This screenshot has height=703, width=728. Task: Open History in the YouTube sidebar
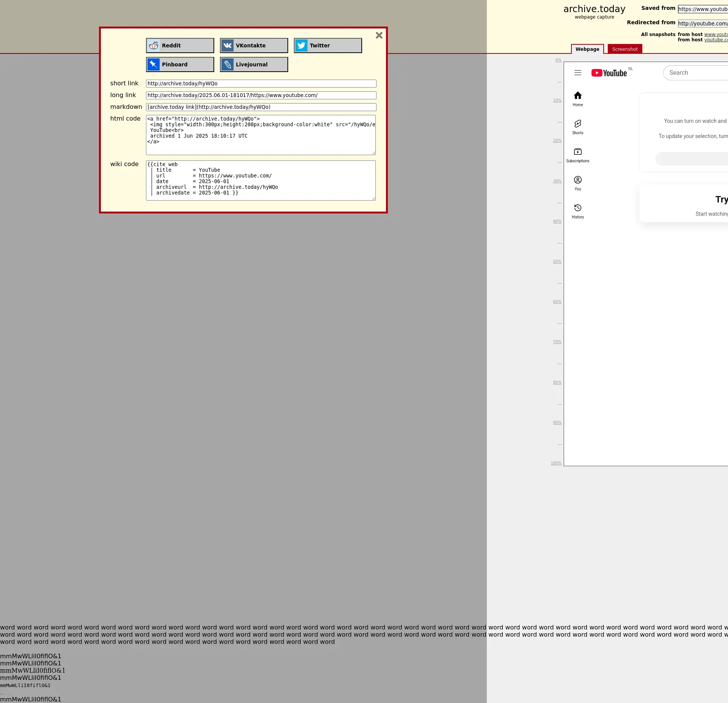click(577, 211)
